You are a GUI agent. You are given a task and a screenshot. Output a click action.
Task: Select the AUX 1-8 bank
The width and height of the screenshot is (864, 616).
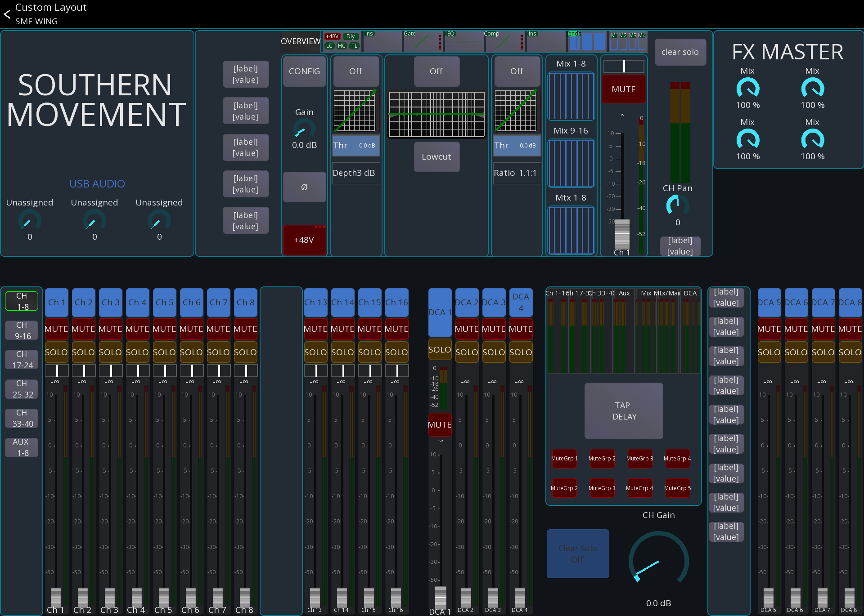21,447
